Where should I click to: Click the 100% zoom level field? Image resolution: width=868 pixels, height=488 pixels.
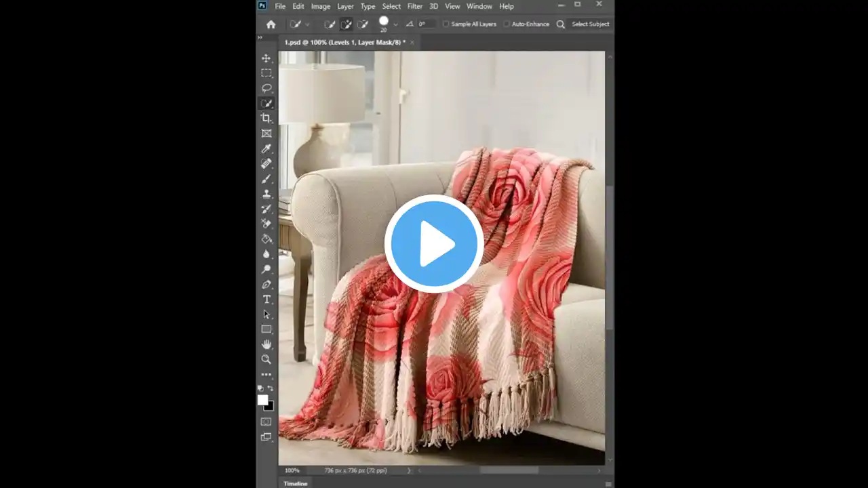pos(292,470)
